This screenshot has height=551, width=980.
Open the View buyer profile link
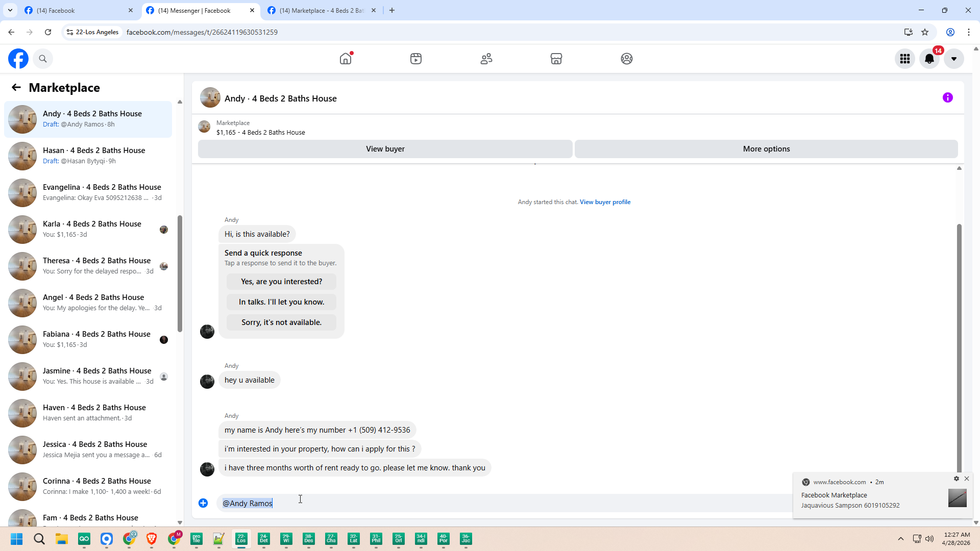605,202
